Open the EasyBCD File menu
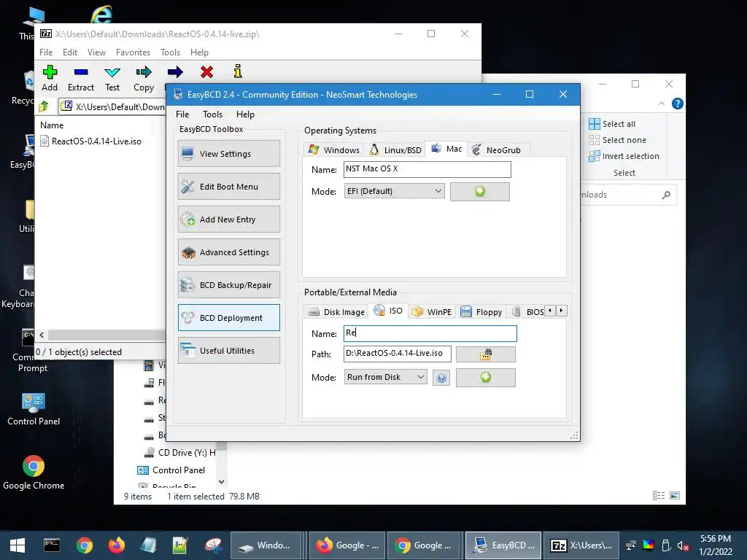This screenshot has width=747, height=560. [182, 114]
